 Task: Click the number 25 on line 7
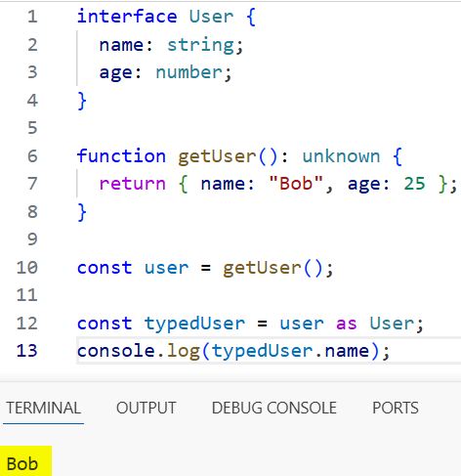point(414,184)
